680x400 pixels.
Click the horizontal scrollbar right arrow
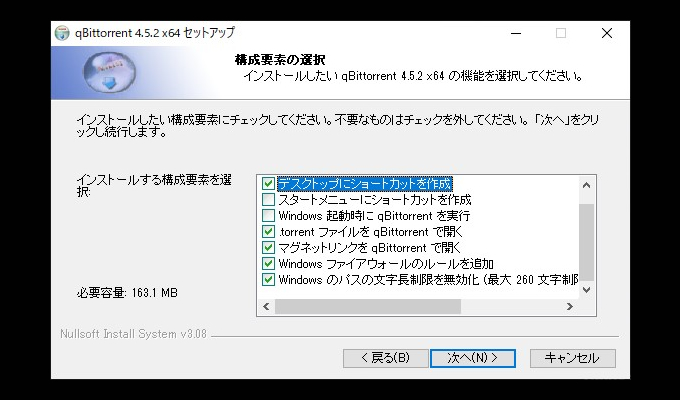click(x=570, y=307)
